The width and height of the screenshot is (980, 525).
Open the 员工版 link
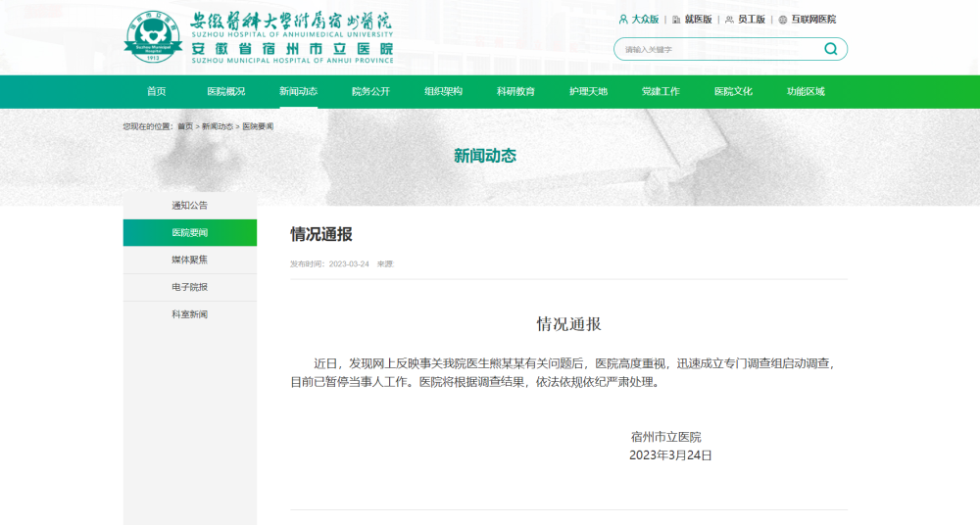[x=752, y=20]
